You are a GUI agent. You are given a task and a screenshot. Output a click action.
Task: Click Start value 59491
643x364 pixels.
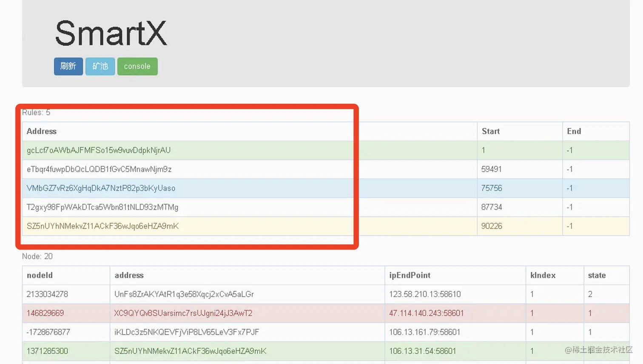pos(492,169)
